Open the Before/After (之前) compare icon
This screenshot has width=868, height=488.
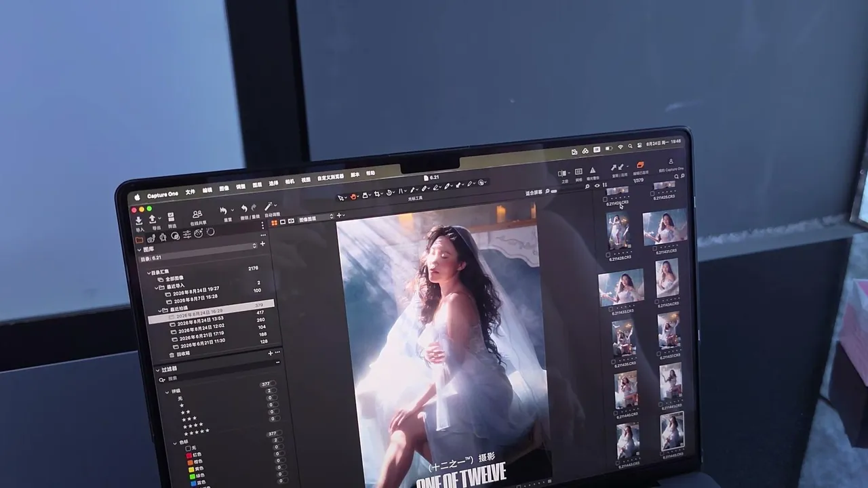(564, 174)
